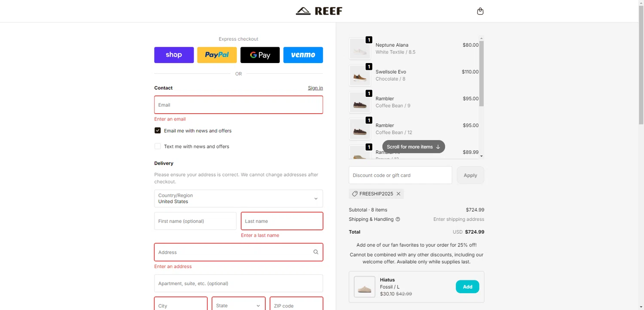Screen dimensions: 644x310
Task: Add Hiatus Fossil slipper to order
Action: 467,287
